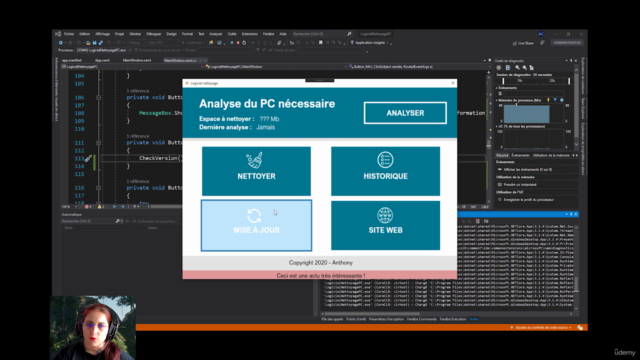Close the Logiciel nettoyage window
Screen dimensions: 640x360
(453, 83)
